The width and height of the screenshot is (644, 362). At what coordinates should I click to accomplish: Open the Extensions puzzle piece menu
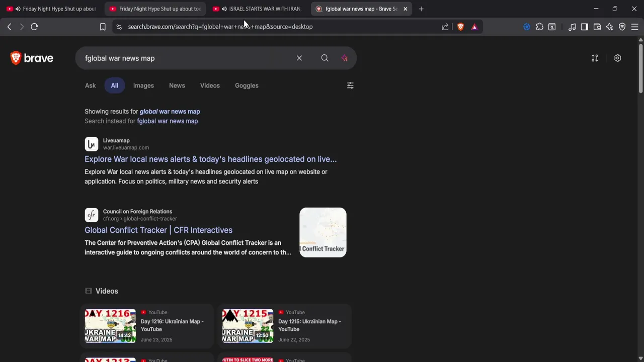point(540,27)
